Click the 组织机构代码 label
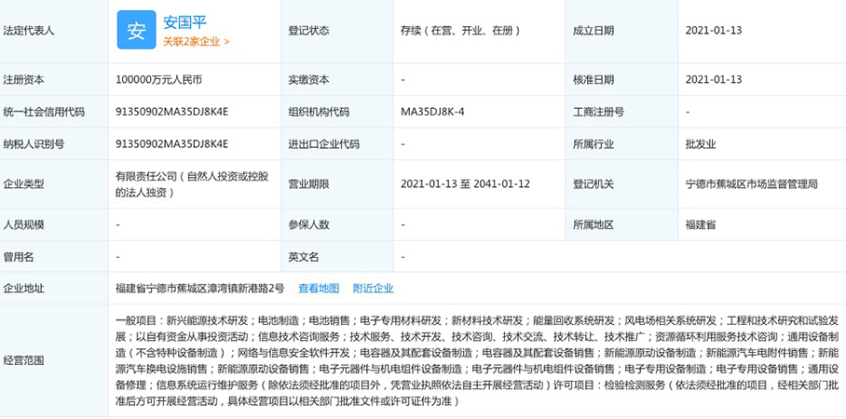The width and height of the screenshot is (846, 419). tap(319, 112)
